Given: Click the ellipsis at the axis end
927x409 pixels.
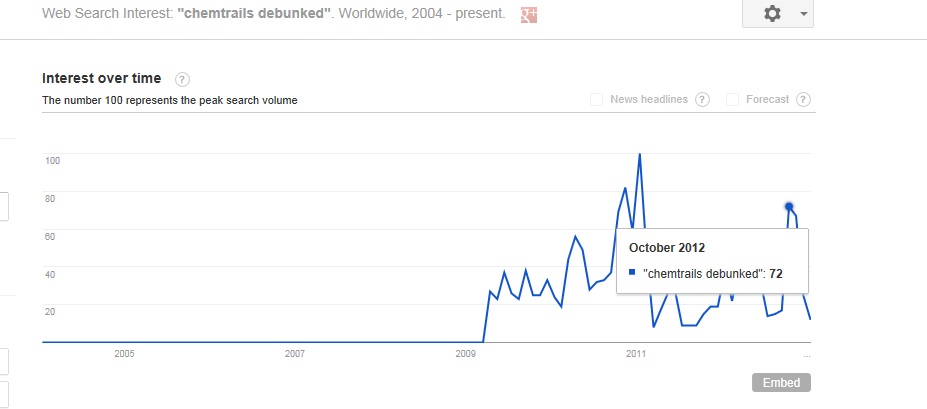Looking at the screenshot, I should (806, 353).
